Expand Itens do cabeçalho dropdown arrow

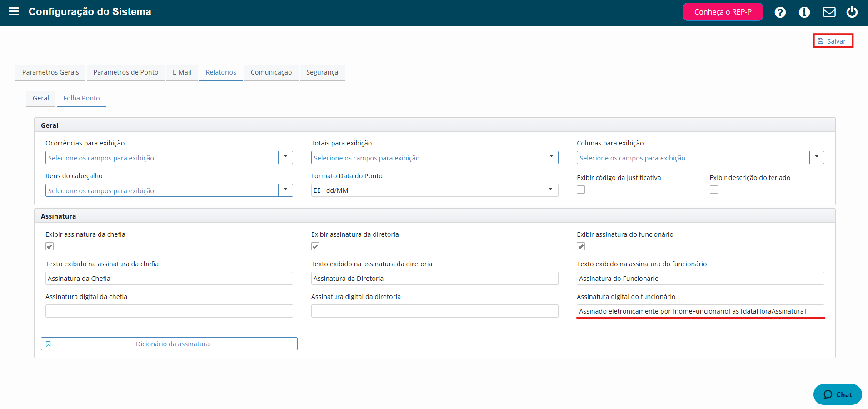pos(285,190)
